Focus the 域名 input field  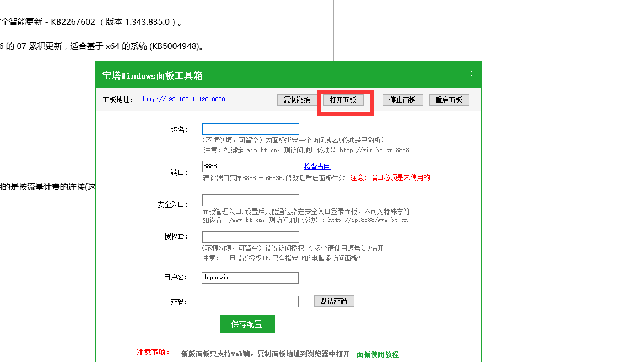251,129
